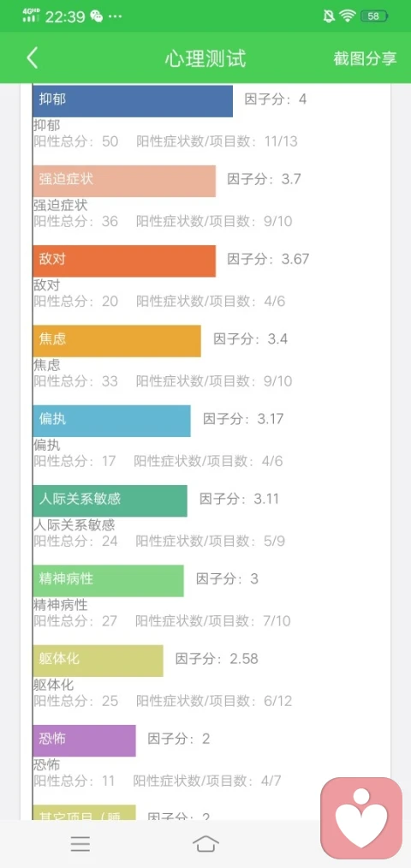Select the olive 躯体化 bar
The image size is (411, 868).
[x=98, y=661]
